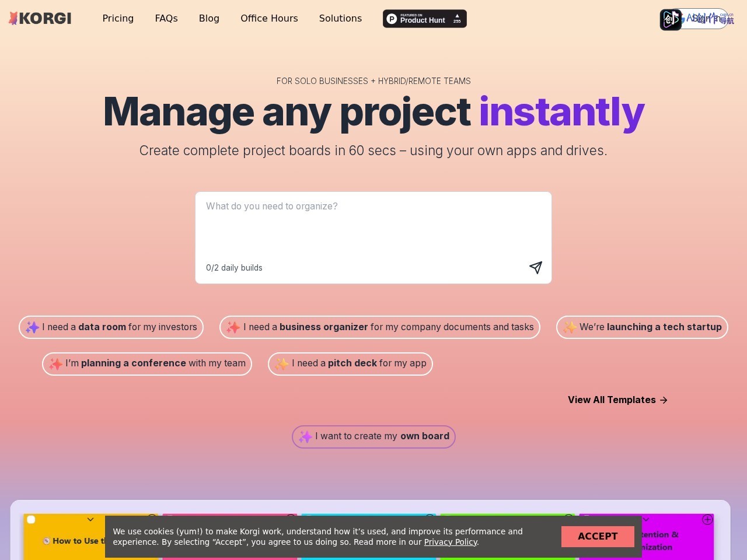The height and width of the screenshot is (560, 747).
Task: Click the Korgi logo in header
Action: coord(40,19)
